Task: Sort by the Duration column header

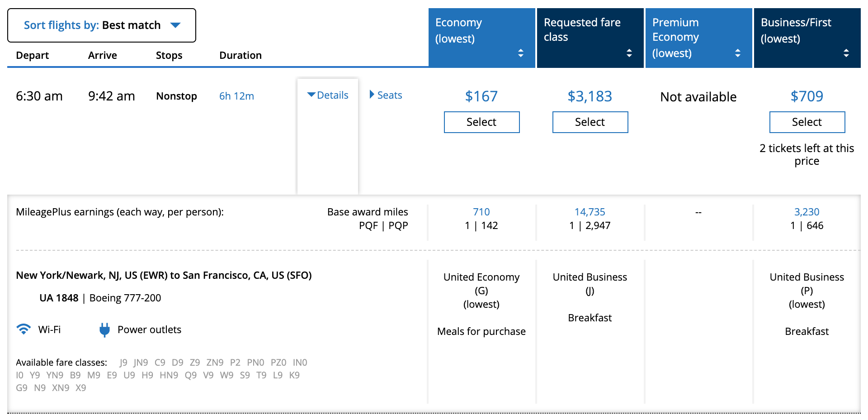Action: (240, 55)
